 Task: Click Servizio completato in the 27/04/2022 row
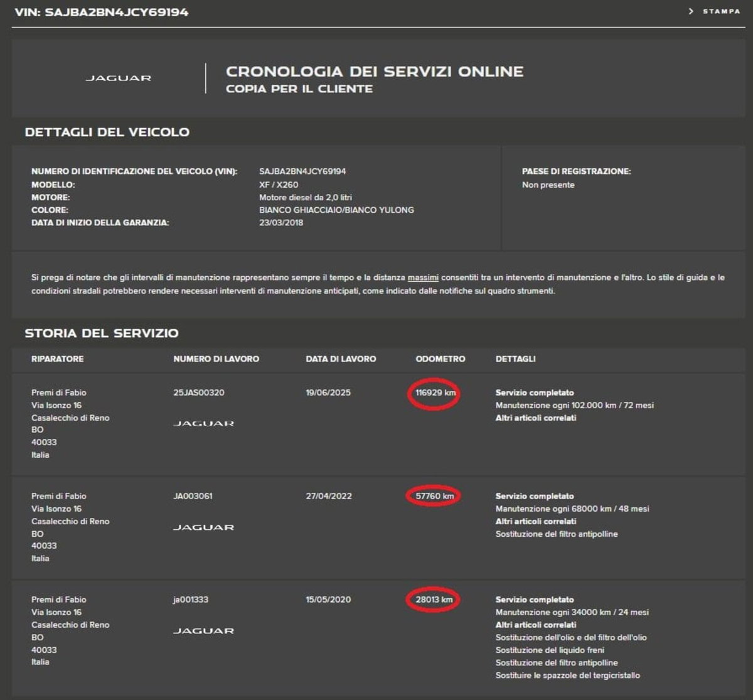click(x=535, y=497)
